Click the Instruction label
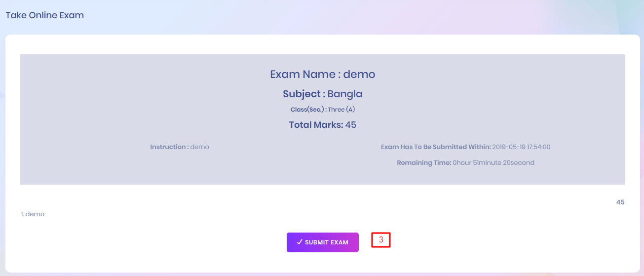 coord(169,147)
